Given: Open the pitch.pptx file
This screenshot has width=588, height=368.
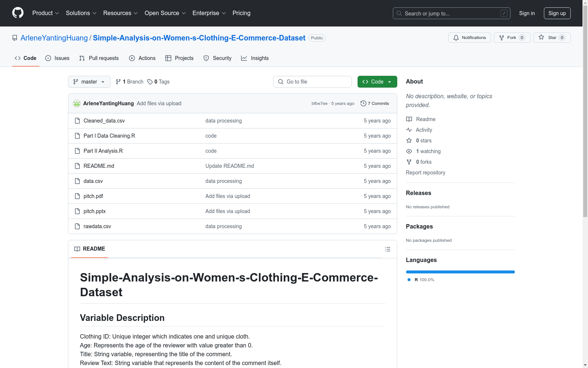Looking at the screenshot, I should (x=94, y=211).
